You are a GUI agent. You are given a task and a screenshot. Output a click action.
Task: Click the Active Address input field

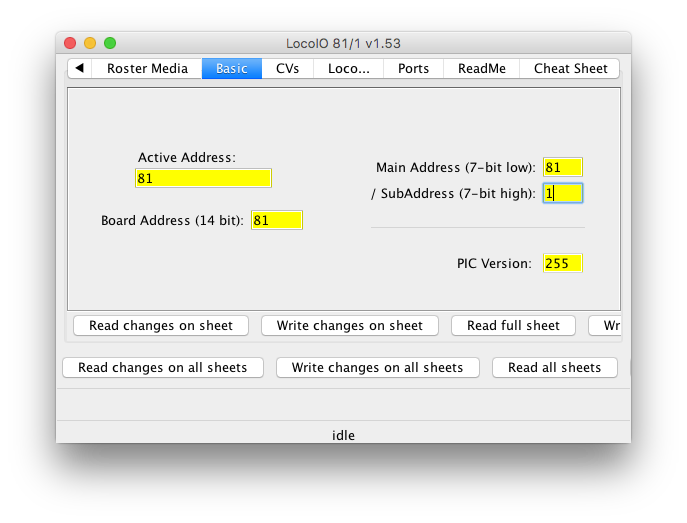(x=203, y=178)
